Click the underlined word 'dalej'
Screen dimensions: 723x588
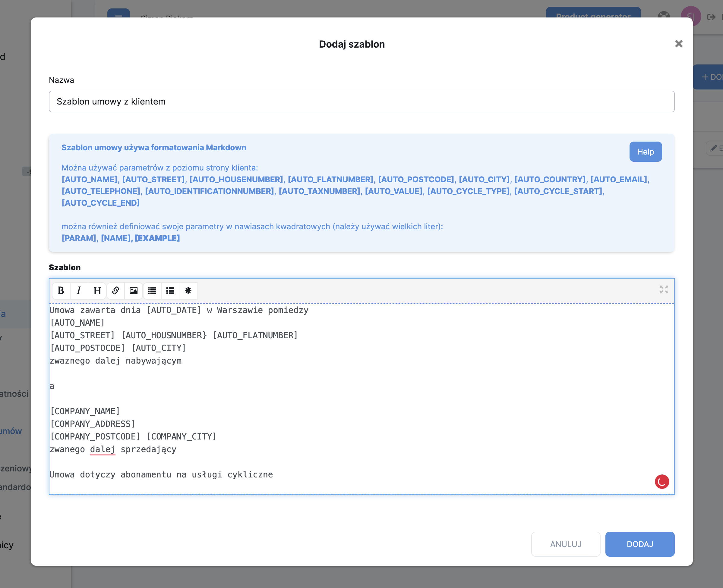(x=103, y=449)
